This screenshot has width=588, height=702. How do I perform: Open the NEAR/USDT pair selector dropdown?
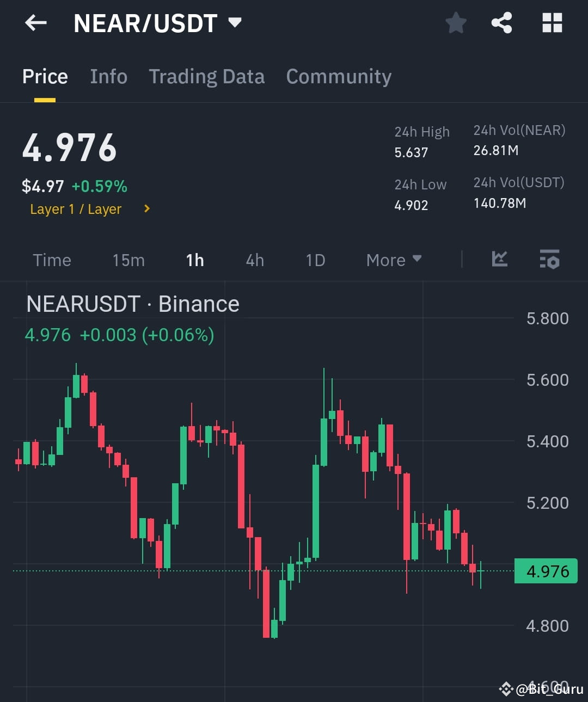tap(156, 23)
